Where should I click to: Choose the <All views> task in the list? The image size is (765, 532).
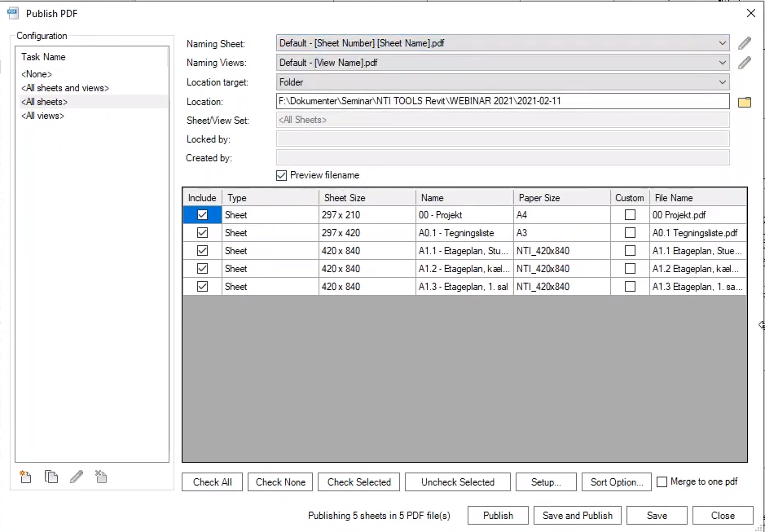[x=43, y=116]
